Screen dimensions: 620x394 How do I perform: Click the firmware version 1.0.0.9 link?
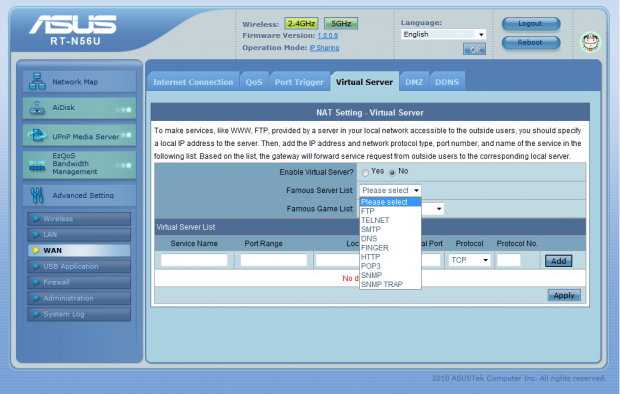[x=328, y=36]
